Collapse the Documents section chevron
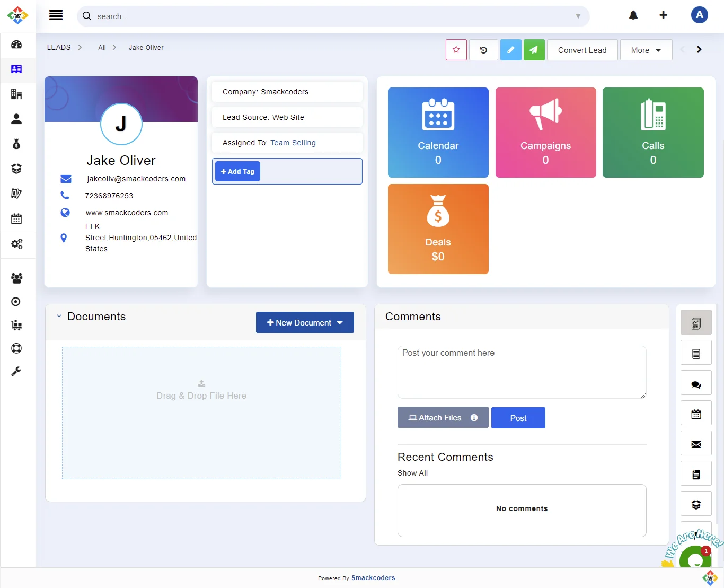Viewport: 724px width, 588px height. tap(59, 316)
